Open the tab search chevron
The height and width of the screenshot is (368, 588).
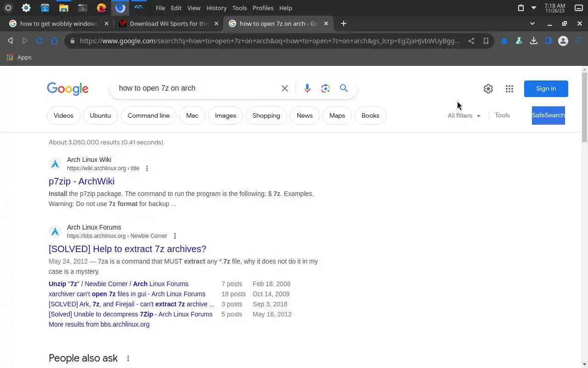point(532,23)
